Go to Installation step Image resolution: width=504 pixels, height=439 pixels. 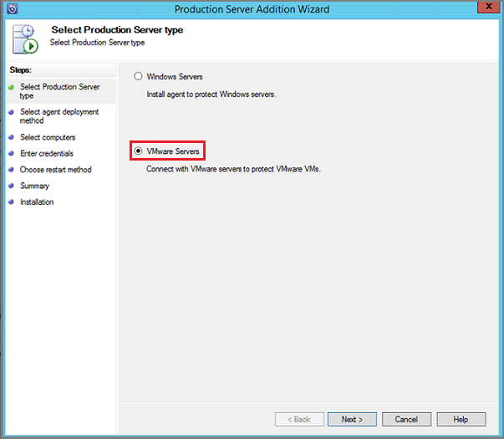pos(37,202)
